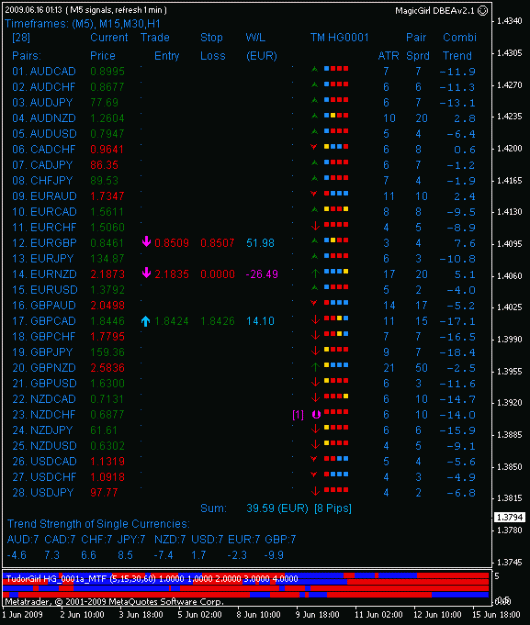530x625 pixels.
Task: Select the red arrowhead in the EURAUD row
Action: [x=314, y=194]
